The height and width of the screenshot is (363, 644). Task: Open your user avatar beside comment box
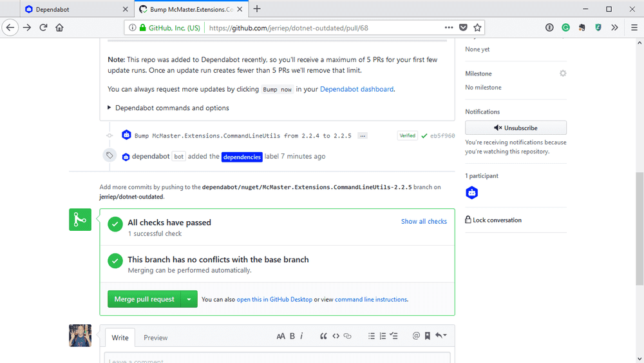(80, 335)
